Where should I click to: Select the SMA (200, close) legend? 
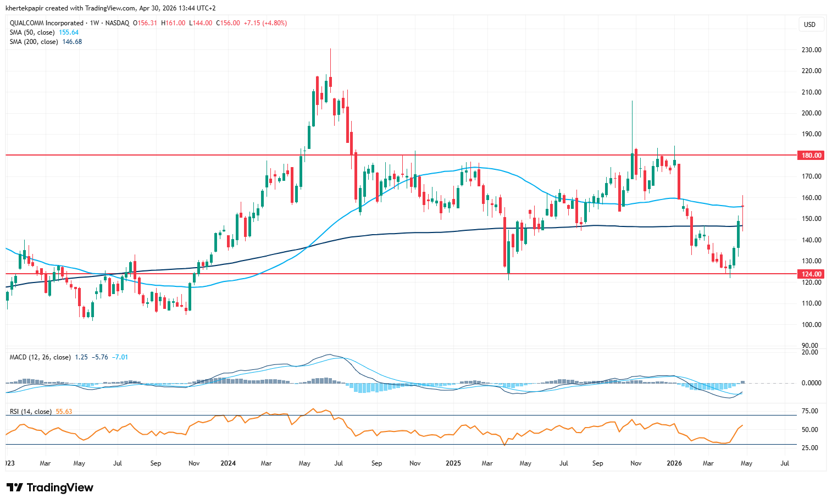(x=34, y=42)
